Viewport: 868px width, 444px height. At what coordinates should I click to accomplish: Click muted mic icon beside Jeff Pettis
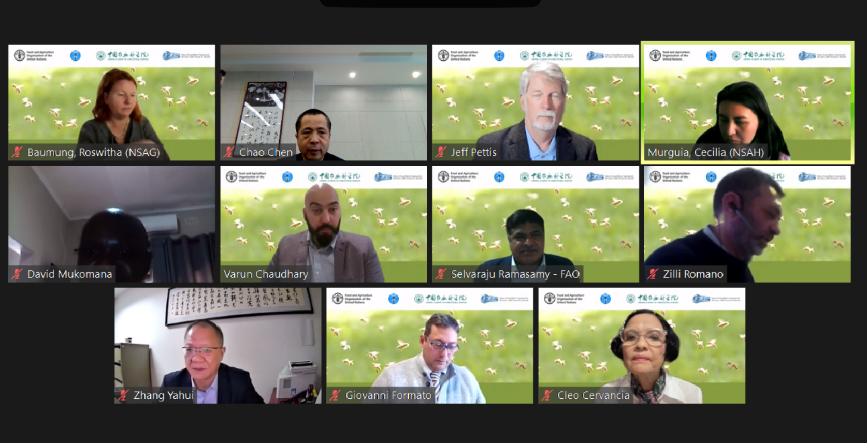(441, 152)
